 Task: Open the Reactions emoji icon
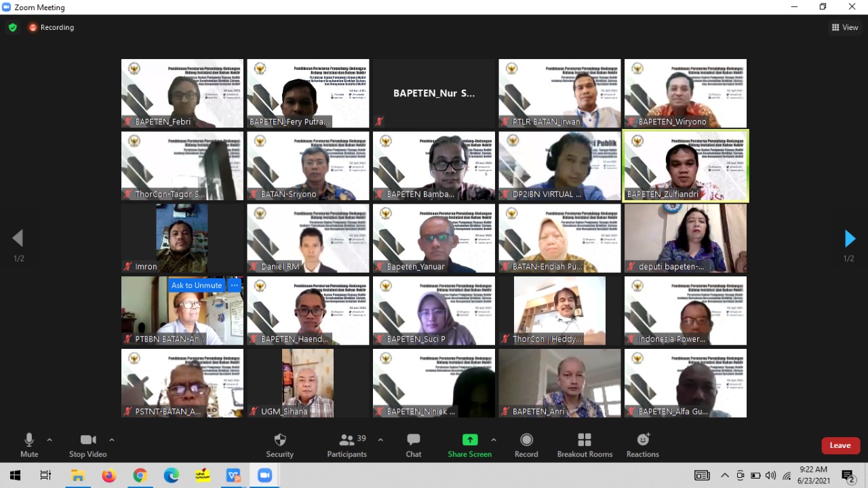pyautogui.click(x=643, y=440)
